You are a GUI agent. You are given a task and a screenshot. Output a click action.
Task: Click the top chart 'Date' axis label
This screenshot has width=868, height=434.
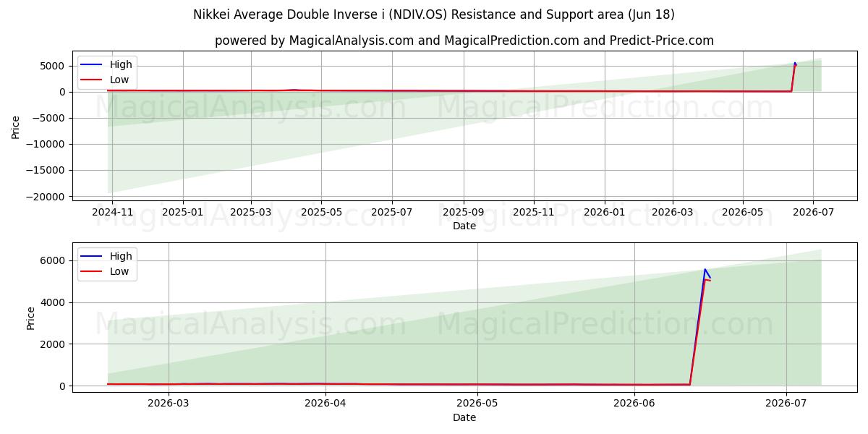pyautogui.click(x=464, y=226)
